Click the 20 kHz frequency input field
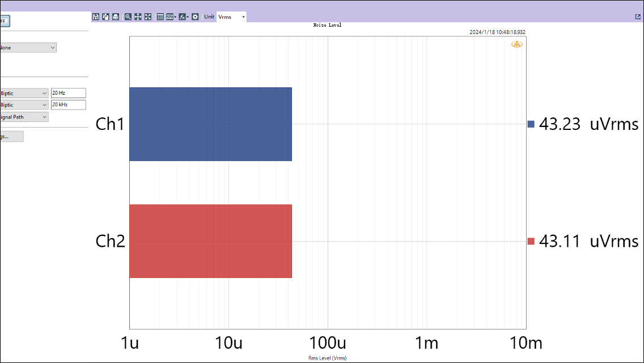The height and width of the screenshot is (363, 644). (x=68, y=105)
